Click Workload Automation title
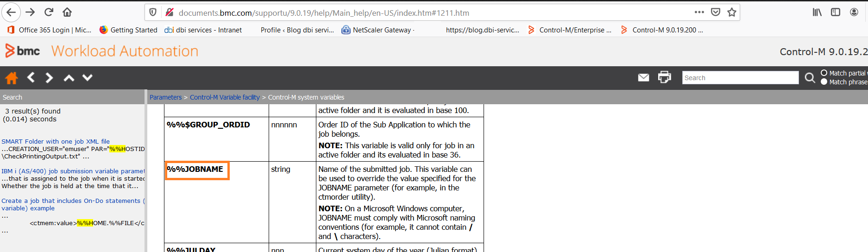Viewport: 868px width, 252px height. click(125, 51)
